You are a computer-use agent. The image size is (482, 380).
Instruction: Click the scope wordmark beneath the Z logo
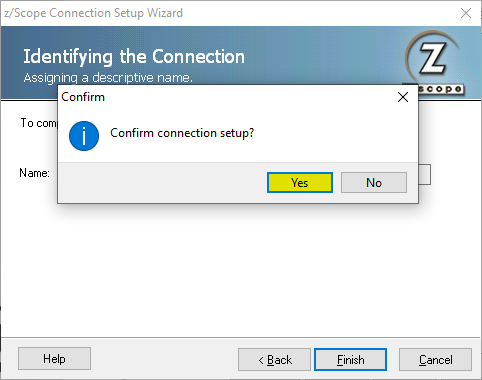pyautogui.click(x=441, y=89)
